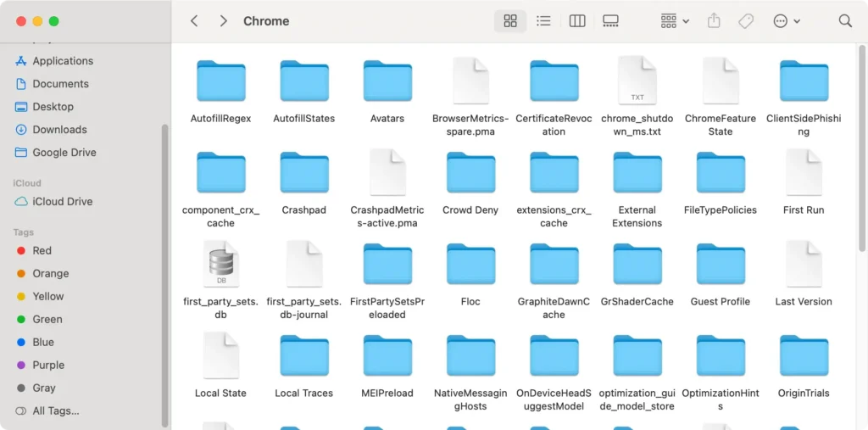This screenshot has height=430, width=868.
Task: Go forward with the right chevron button
Action: pyautogui.click(x=223, y=21)
